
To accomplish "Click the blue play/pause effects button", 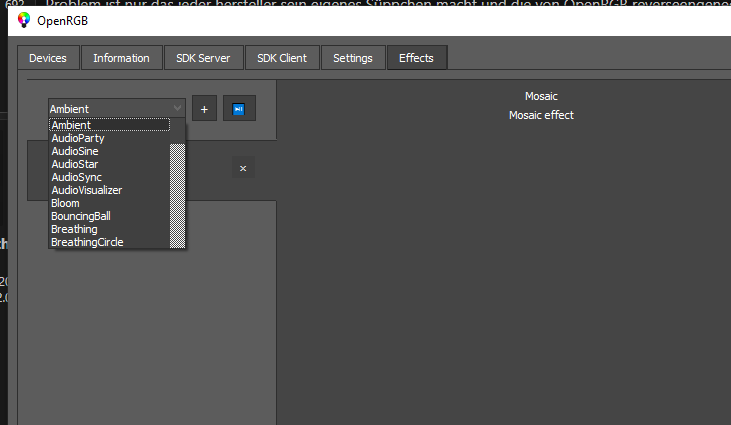I will 239,109.
